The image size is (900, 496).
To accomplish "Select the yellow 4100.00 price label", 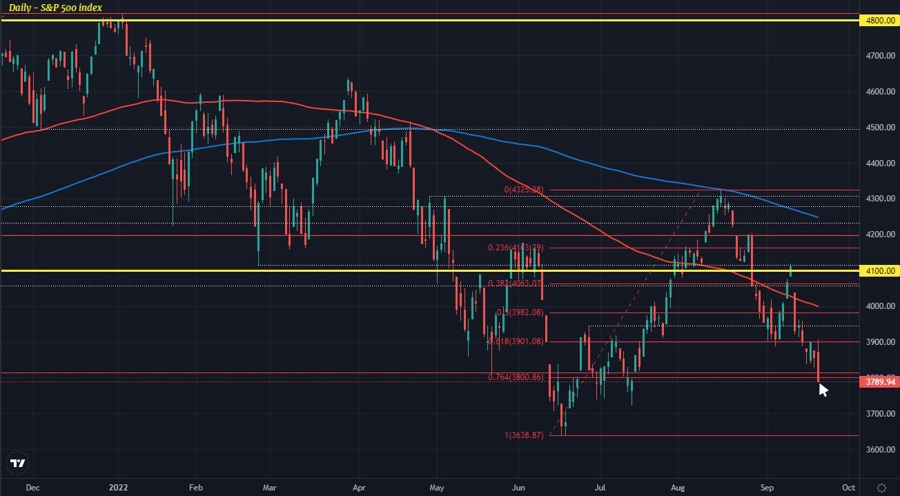I will [879, 270].
